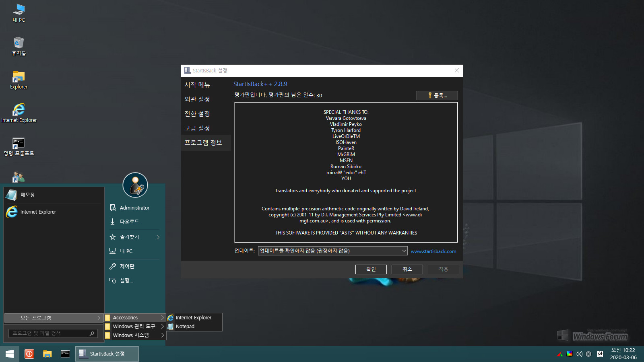Screen dimensions: 644x362
Task: Click StartIsBack++ 2.8.9 title text
Action: point(260,84)
